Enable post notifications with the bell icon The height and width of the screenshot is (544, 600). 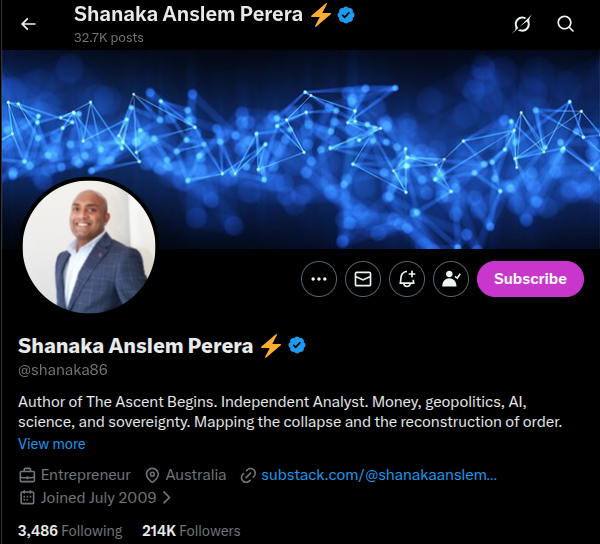point(407,279)
